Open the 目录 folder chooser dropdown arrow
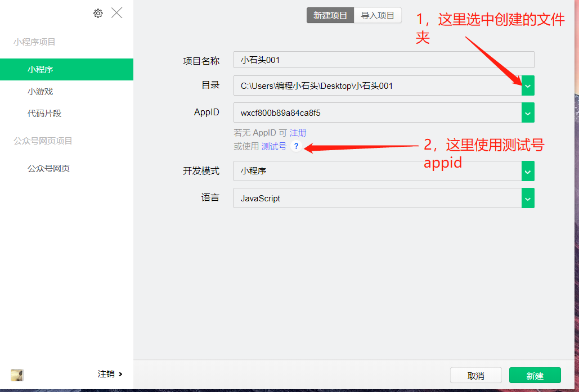 coord(528,85)
